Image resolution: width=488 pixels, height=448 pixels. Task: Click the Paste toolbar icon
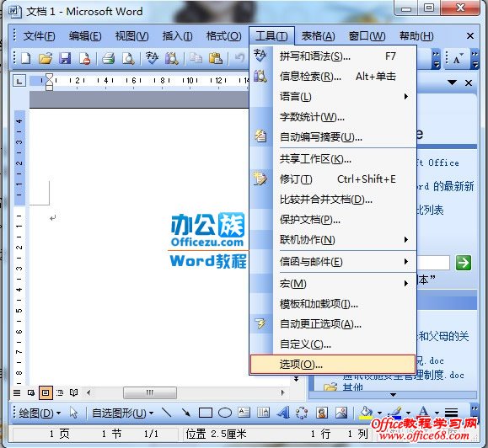coord(216,58)
